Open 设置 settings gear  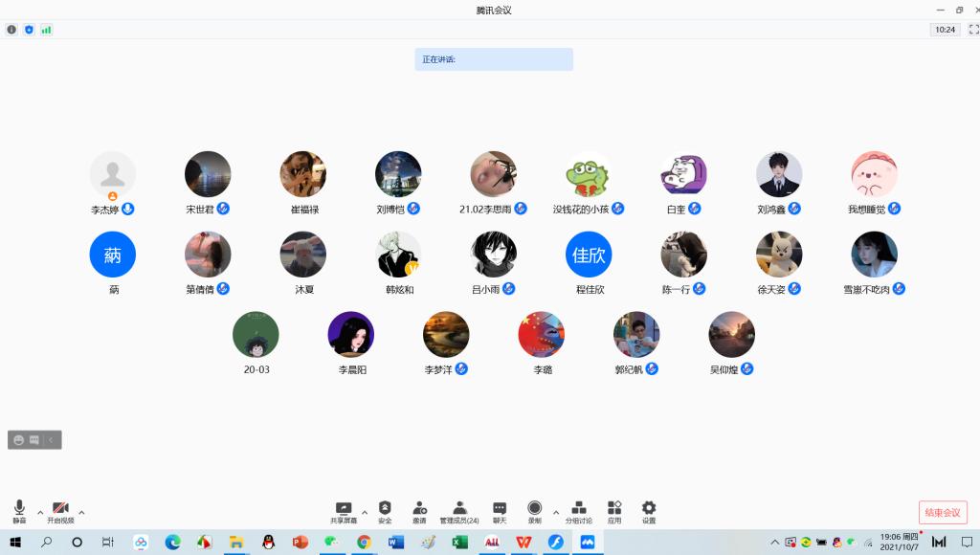[x=649, y=511]
